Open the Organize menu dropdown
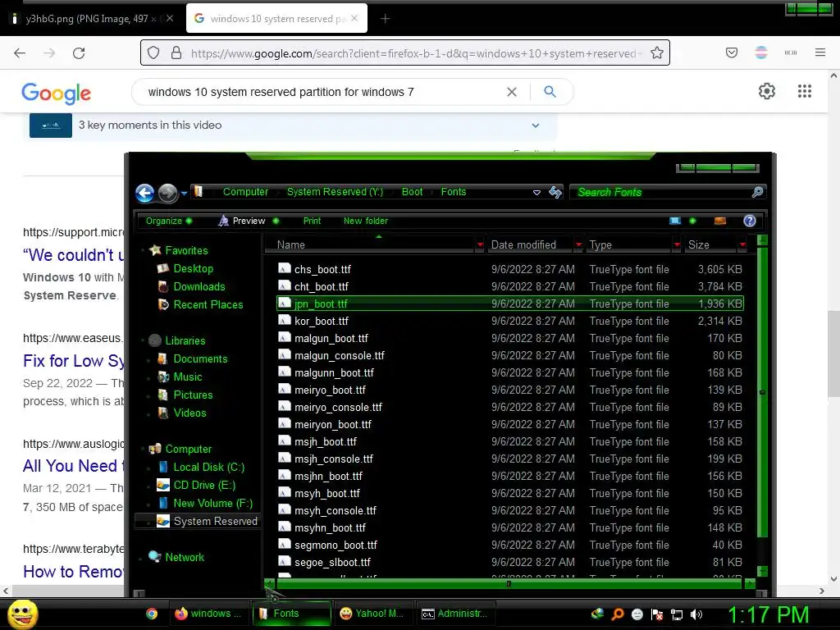Screen dimensions: 840x630 [x=169, y=221]
